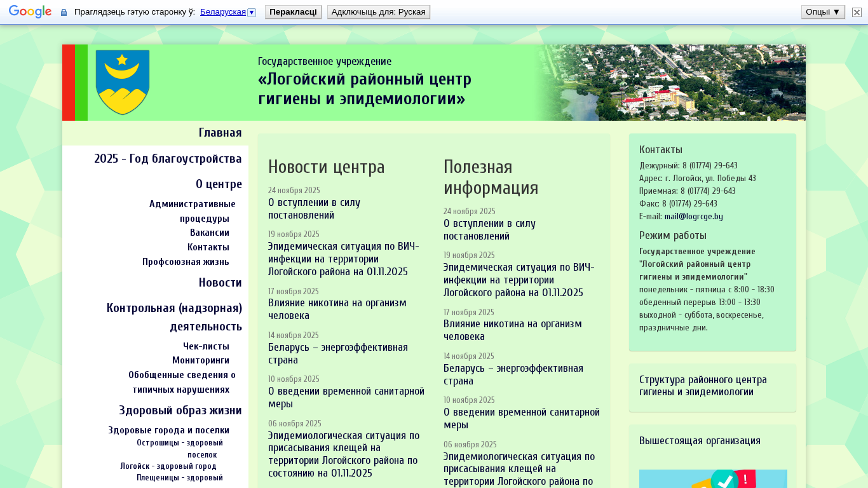This screenshot has width=868, height=488.
Task: Open Структура районного центра гигиены link
Action: (703, 386)
